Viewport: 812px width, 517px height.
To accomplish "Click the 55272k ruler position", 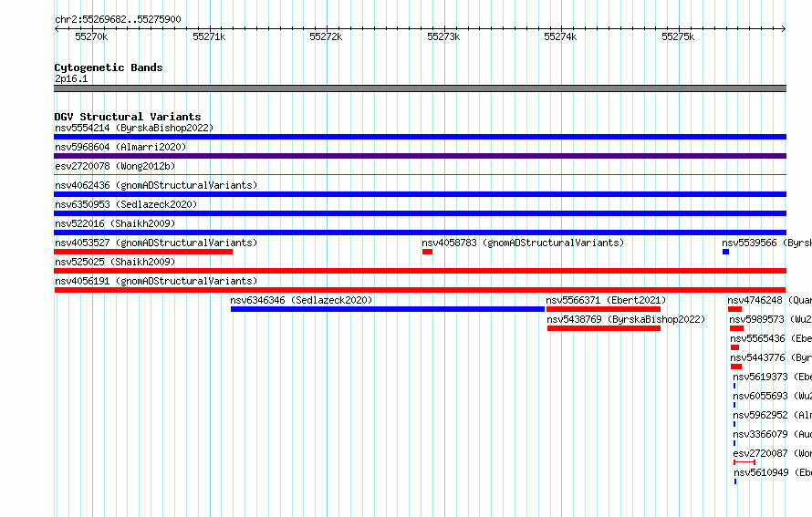I will coord(326,36).
